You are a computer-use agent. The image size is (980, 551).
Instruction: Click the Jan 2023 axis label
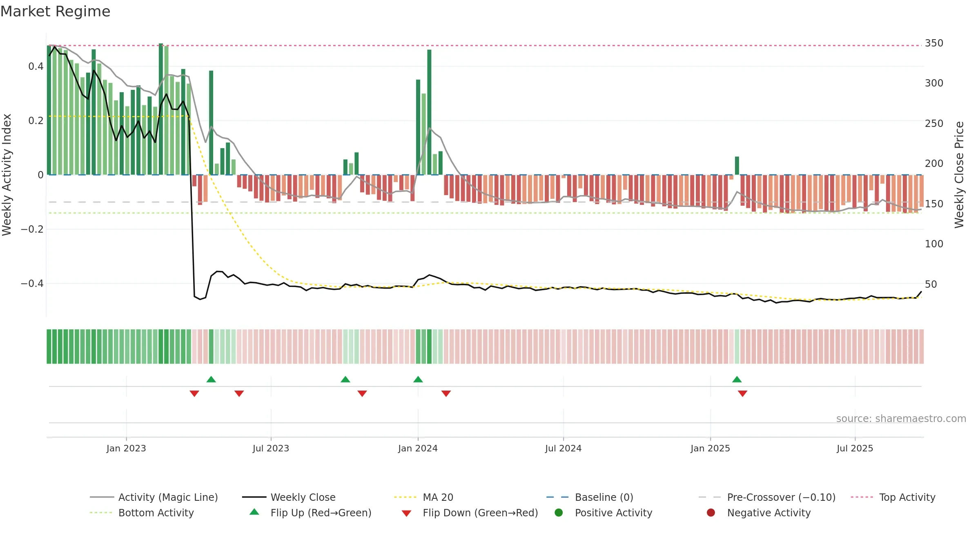(126, 448)
